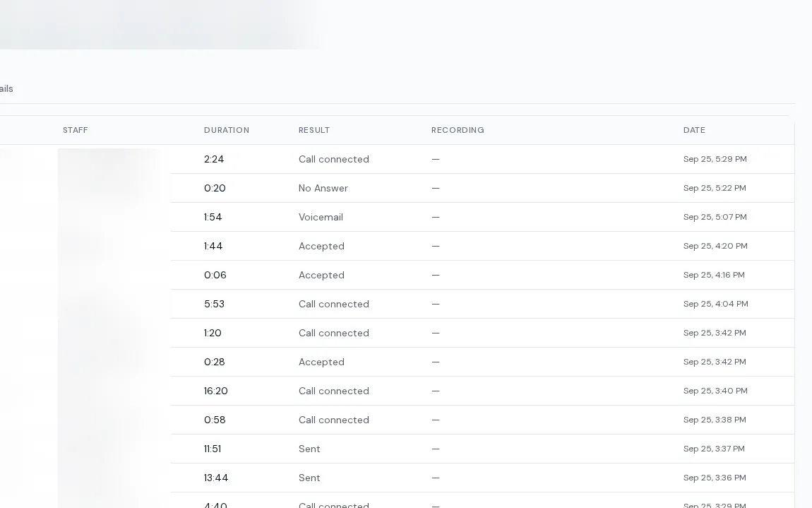Click Call connected in the 5:53 row
The width and height of the screenshot is (812, 508).
(333, 305)
